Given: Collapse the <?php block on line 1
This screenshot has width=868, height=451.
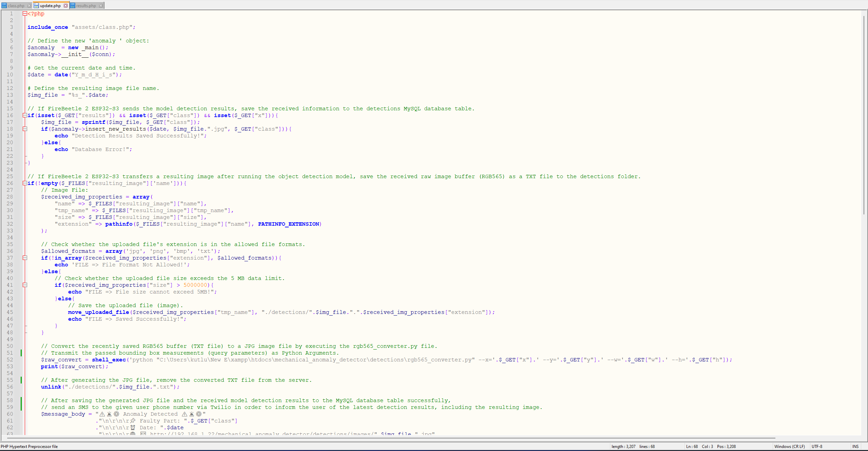Looking at the screenshot, I should [x=25, y=14].
